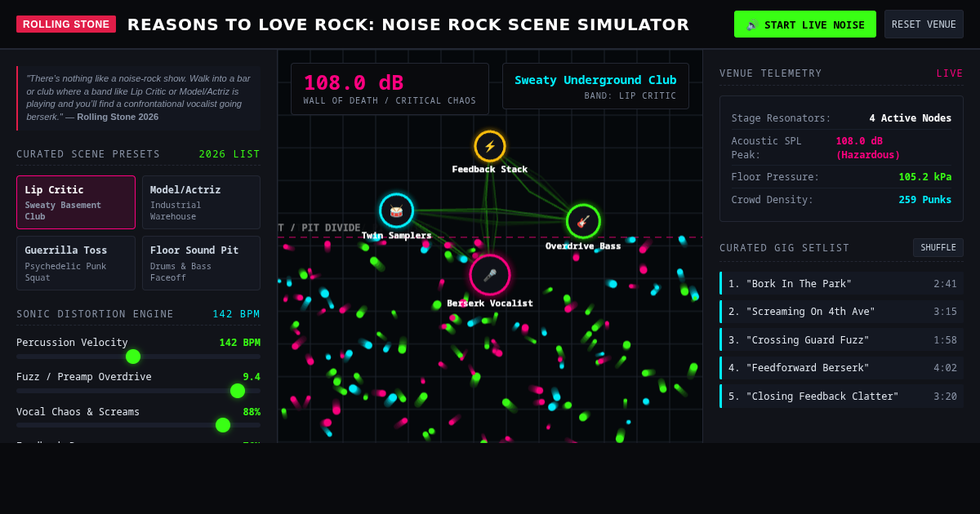
Task: Choose the Lip Critic scene preset
Action: 76,202
